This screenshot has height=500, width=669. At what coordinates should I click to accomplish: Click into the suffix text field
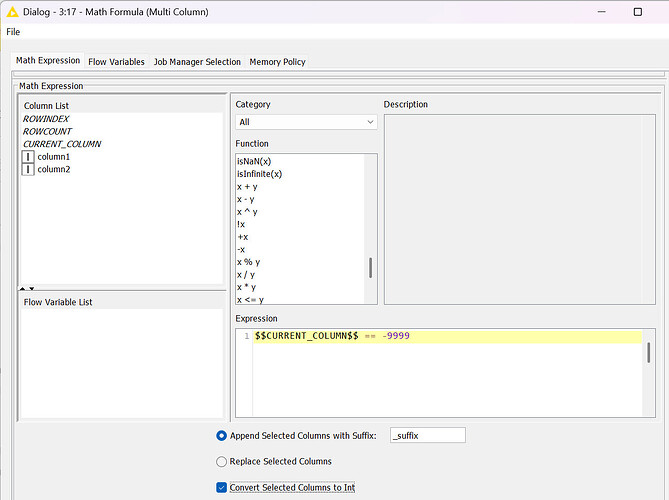tap(427, 435)
